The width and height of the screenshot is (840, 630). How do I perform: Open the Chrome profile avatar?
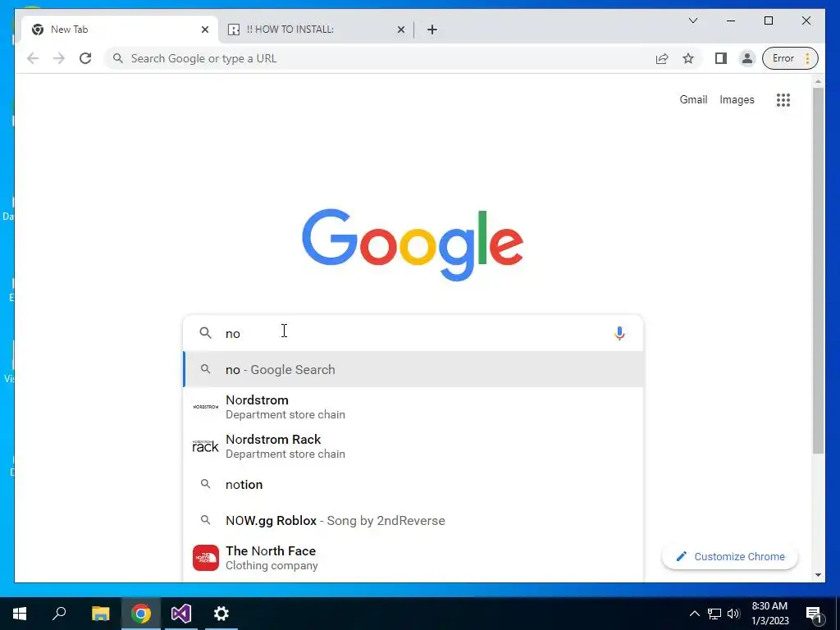coord(746,58)
